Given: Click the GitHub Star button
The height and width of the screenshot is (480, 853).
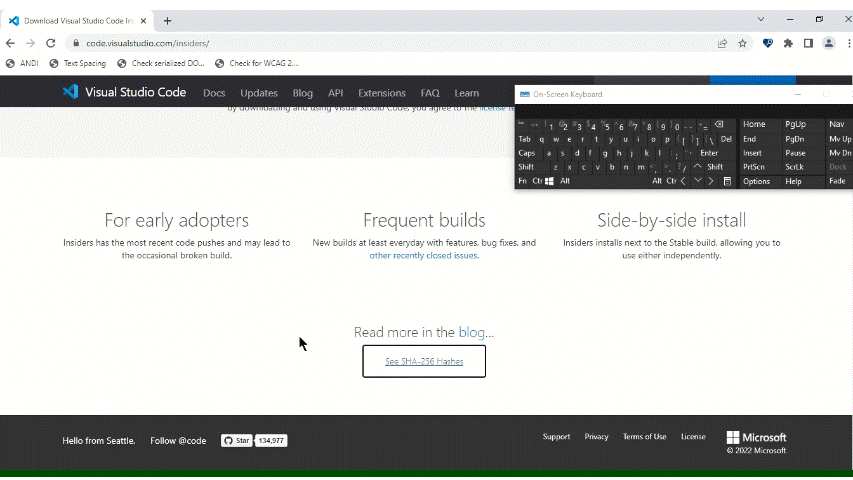Looking at the screenshot, I should pos(237,441).
